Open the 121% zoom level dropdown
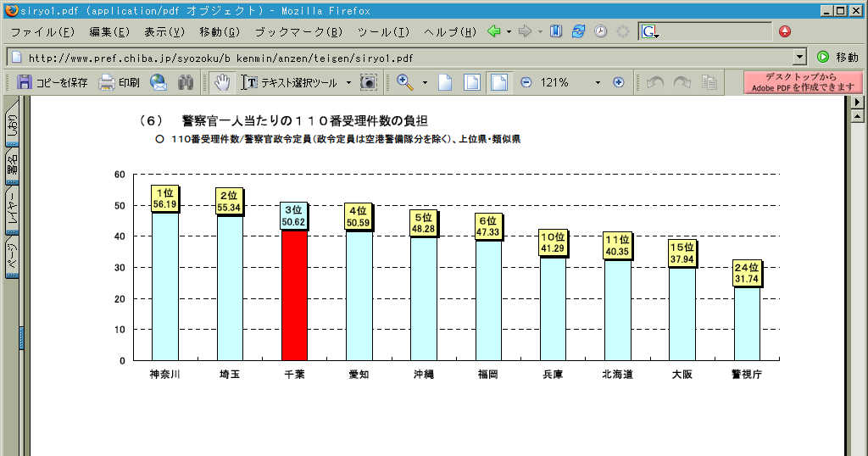Image resolution: width=868 pixels, height=456 pixels. [598, 82]
